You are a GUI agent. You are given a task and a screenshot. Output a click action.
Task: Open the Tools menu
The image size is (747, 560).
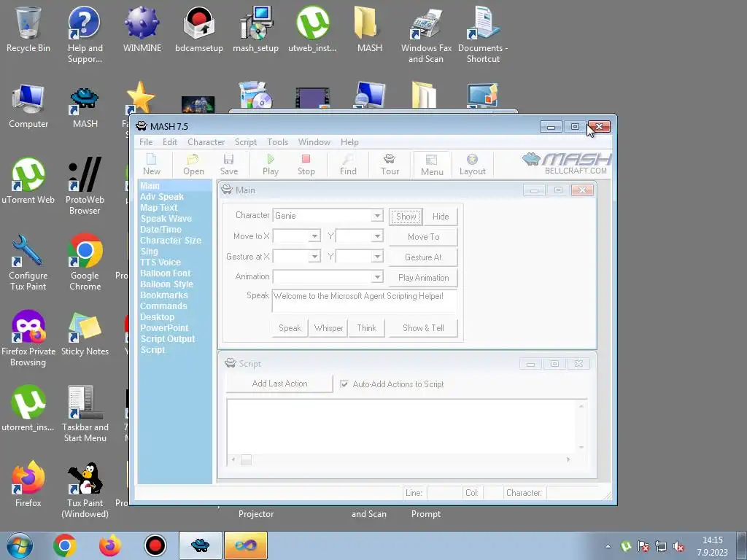[277, 142]
